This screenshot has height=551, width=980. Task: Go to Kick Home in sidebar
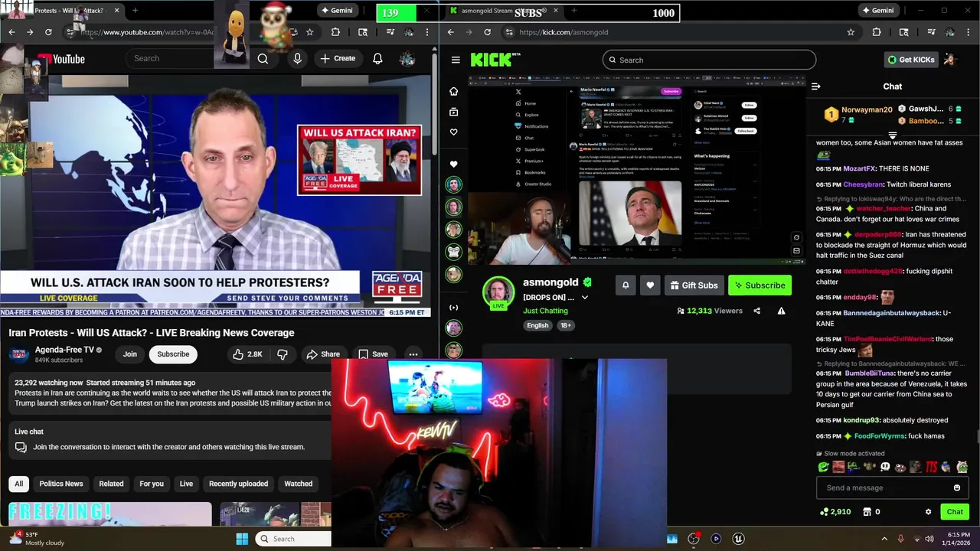point(453,91)
